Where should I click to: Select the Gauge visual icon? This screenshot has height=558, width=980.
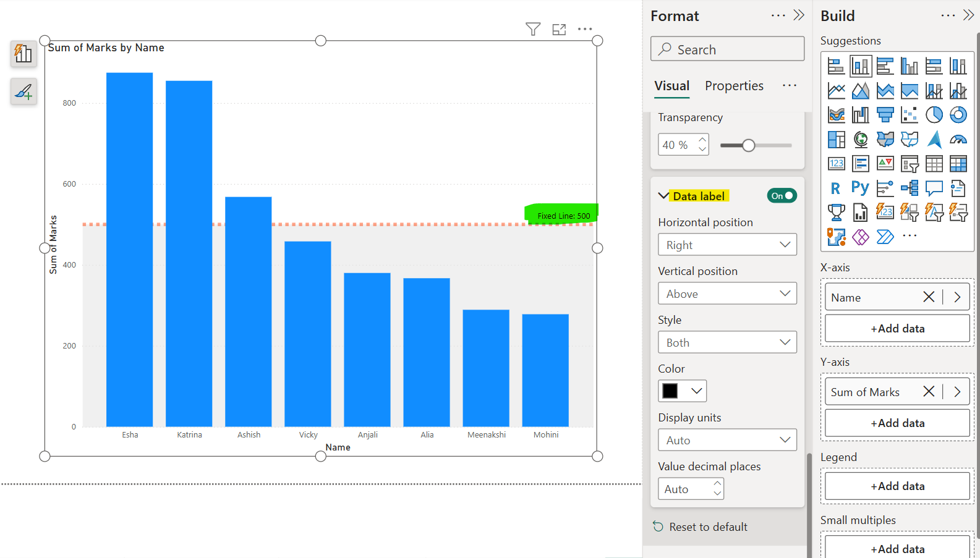click(x=958, y=140)
